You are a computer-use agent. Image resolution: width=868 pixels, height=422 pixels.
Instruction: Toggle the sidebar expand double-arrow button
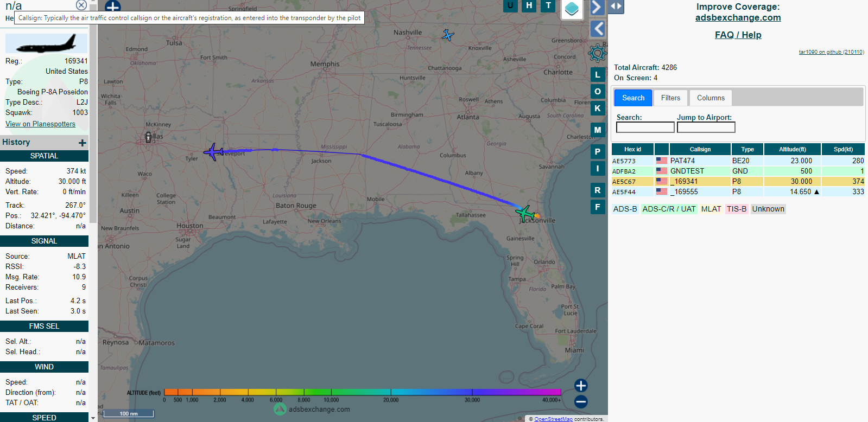click(x=617, y=7)
